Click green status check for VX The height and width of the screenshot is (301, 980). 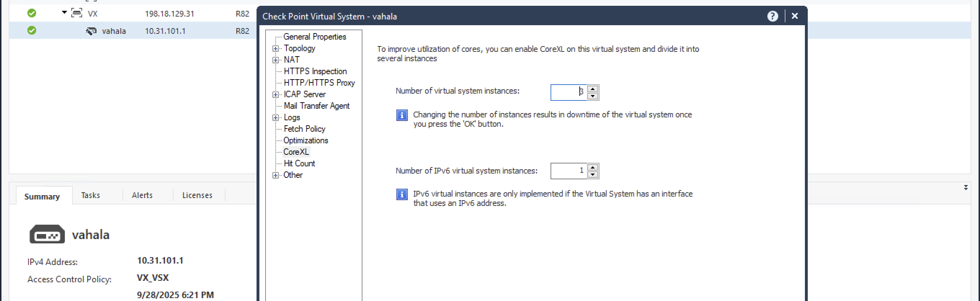click(x=32, y=14)
